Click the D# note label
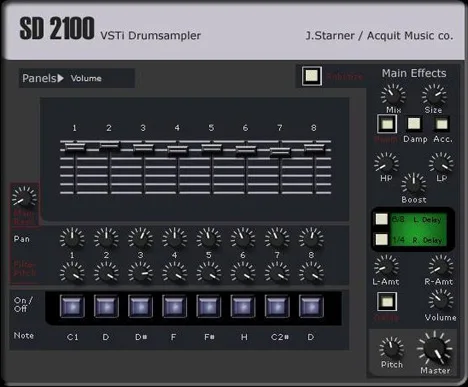Viewport: 468px width, 387px height. point(141,337)
